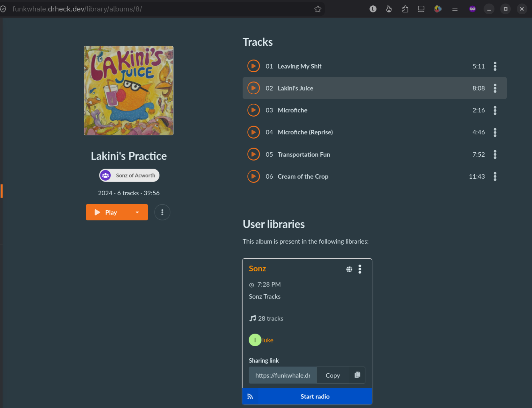Play track 06 Cream of the Crop
The image size is (532, 408).
click(x=253, y=176)
